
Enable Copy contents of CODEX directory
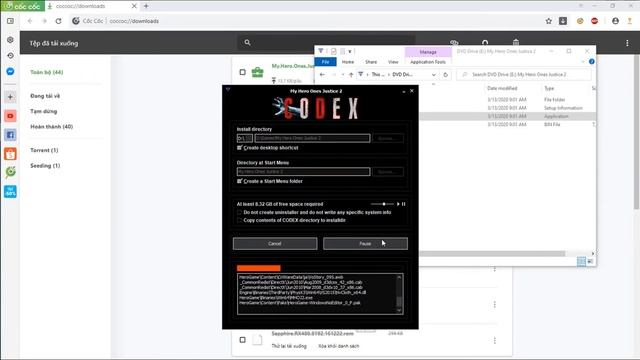pyautogui.click(x=240, y=220)
